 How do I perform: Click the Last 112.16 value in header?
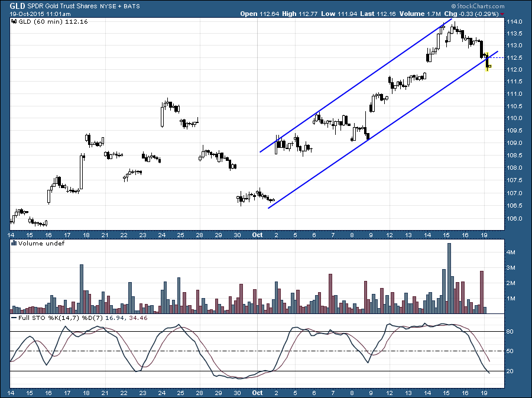[374, 13]
